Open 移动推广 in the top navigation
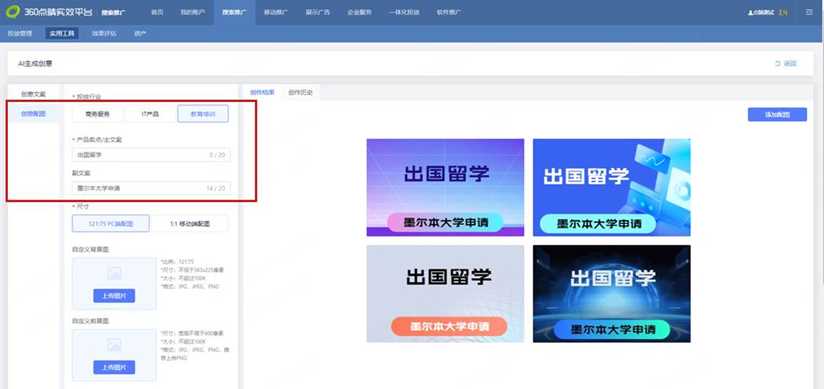The width and height of the screenshot is (824, 389). [x=276, y=12]
